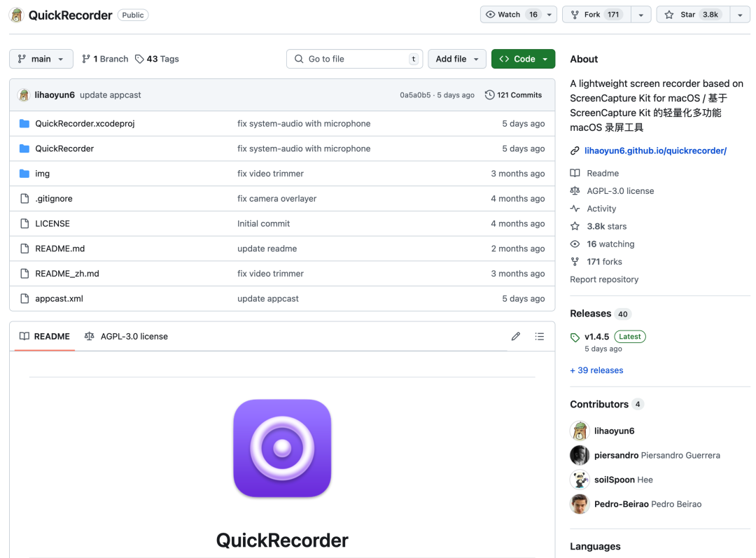
Task: Select the AGPL-3.0 license tab
Action: [126, 336]
